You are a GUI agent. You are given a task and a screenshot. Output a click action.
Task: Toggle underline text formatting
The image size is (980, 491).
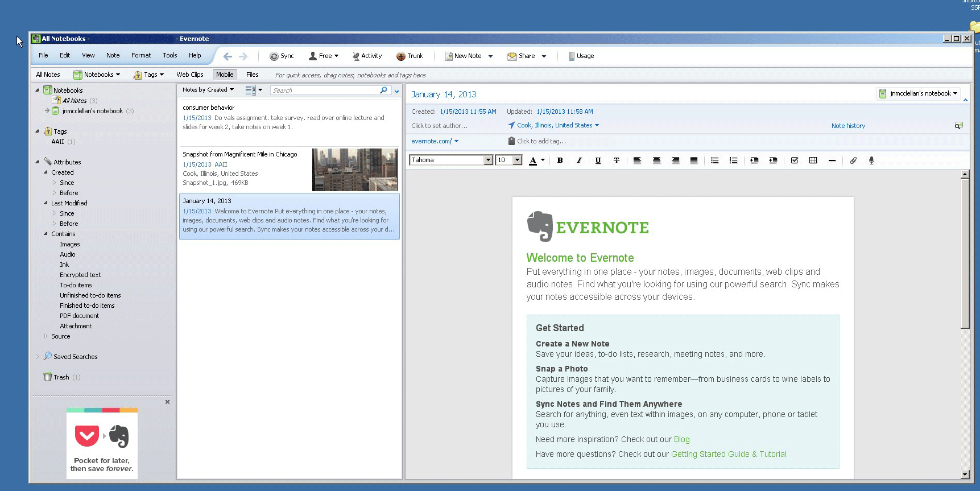tap(598, 160)
